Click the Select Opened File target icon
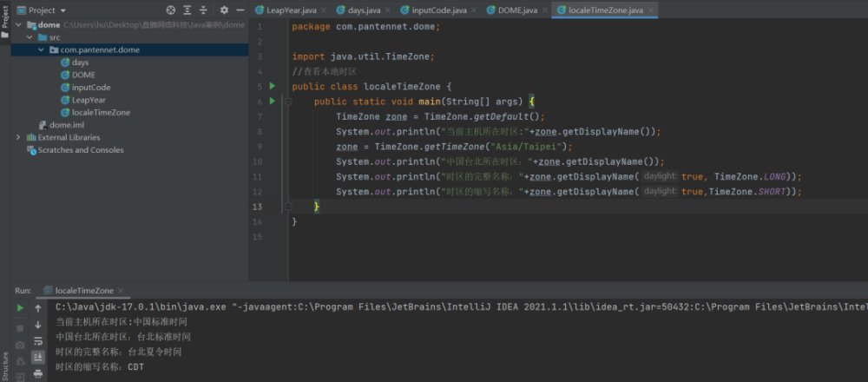The width and height of the screenshot is (868, 382). click(170, 10)
